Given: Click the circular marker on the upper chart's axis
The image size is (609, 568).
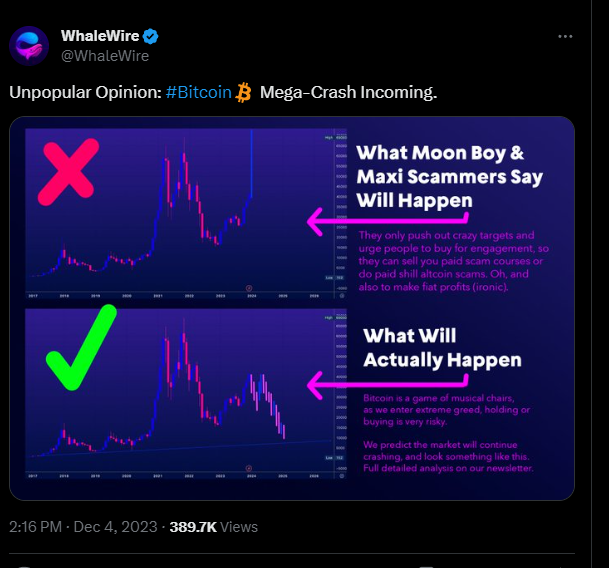Looking at the screenshot, I should coord(249,288).
